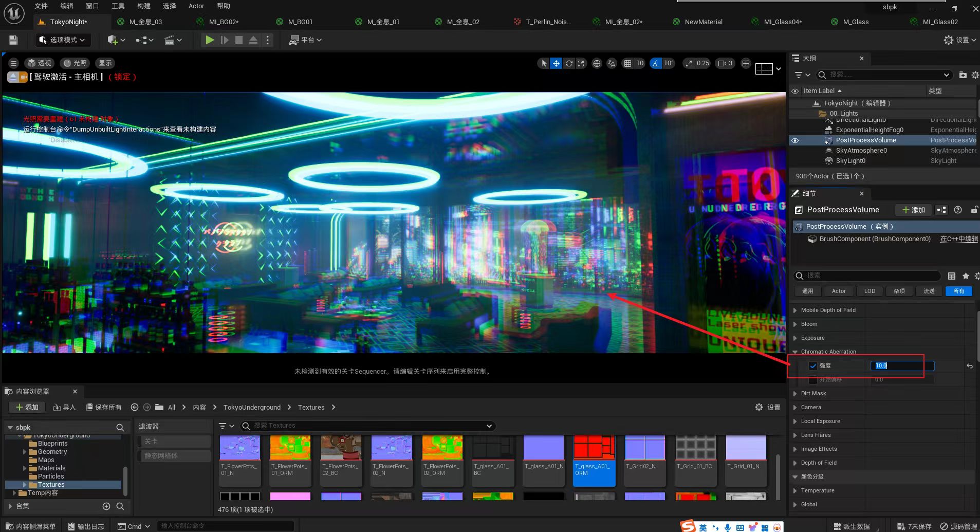The width and height of the screenshot is (980, 532).
Task: Expand the Bloom section
Action: click(x=795, y=324)
